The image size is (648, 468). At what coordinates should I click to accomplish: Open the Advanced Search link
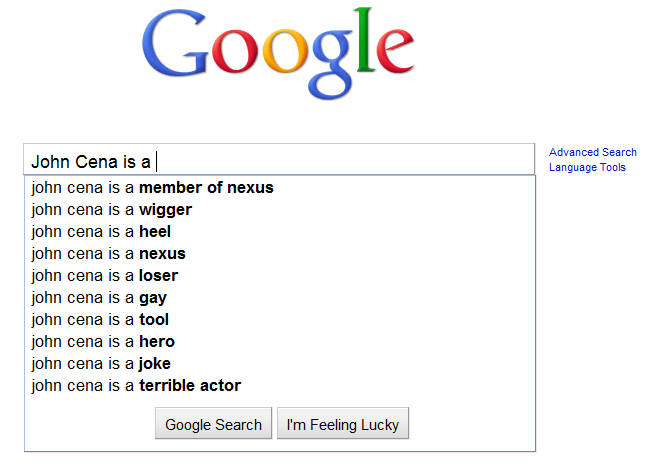click(x=593, y=153)
